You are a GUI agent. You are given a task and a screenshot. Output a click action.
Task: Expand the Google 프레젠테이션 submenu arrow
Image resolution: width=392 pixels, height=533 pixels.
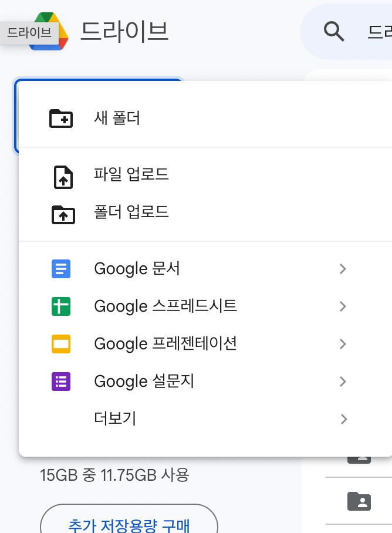click(x=343, y=344)
